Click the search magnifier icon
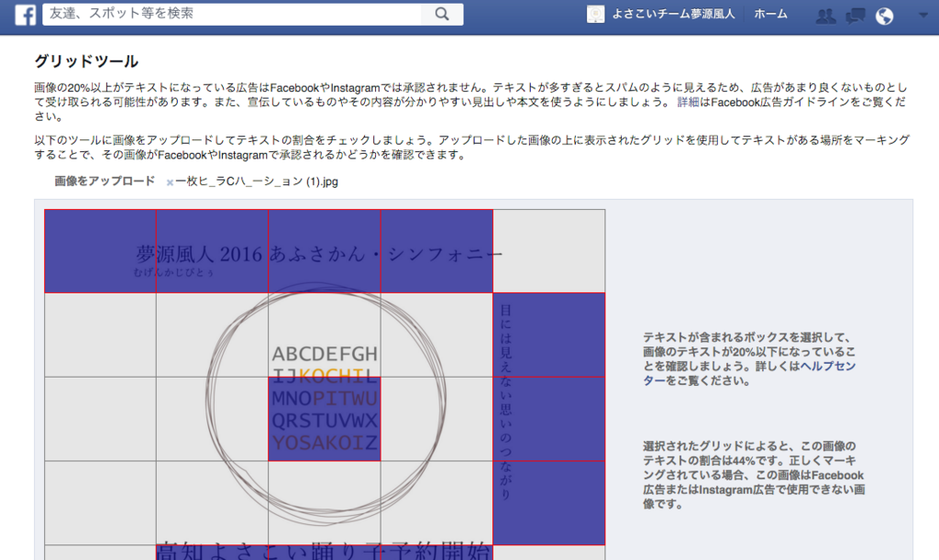The image size is (939, 560). click(x=442, y=15)
